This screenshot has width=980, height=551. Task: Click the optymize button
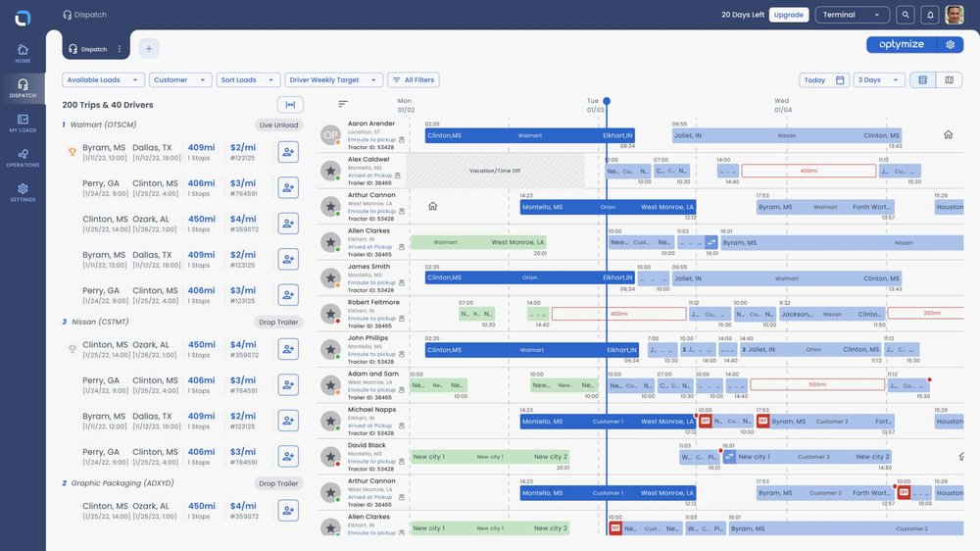[902, 44]
